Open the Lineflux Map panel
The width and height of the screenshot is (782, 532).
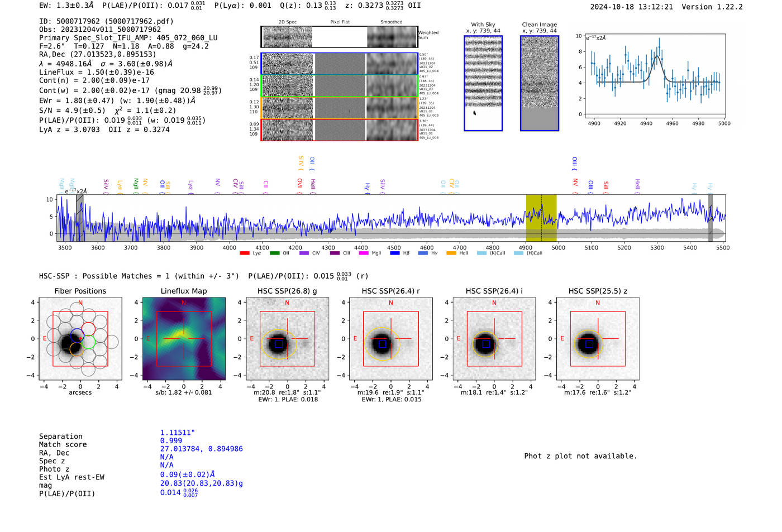[184, 339]
